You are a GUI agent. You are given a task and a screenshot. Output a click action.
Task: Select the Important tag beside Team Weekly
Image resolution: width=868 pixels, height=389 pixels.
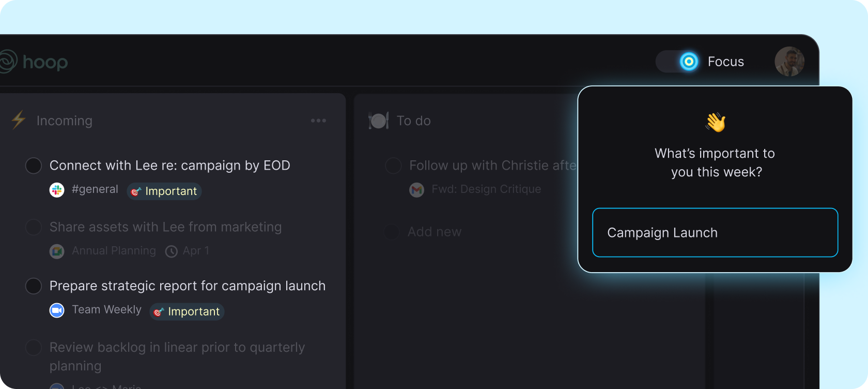pos(187,311)
